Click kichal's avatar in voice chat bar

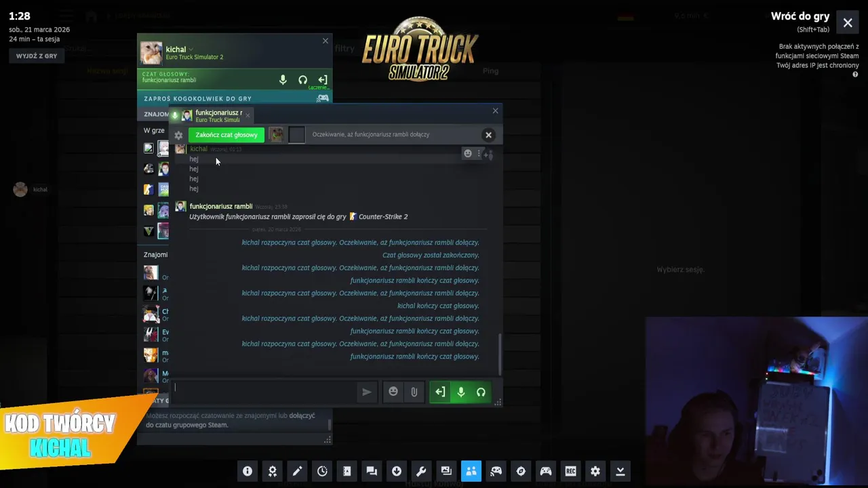tap(276, 134)
